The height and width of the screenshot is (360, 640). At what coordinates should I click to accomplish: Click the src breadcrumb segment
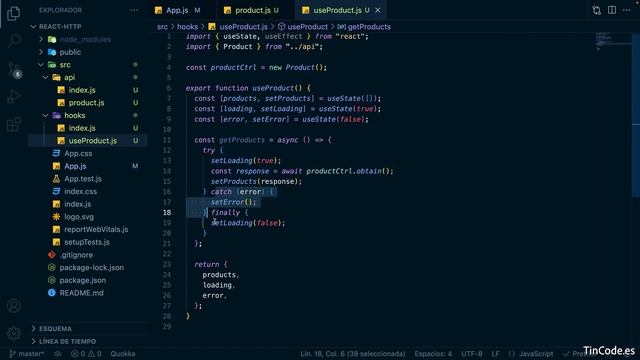pos(162,27)
